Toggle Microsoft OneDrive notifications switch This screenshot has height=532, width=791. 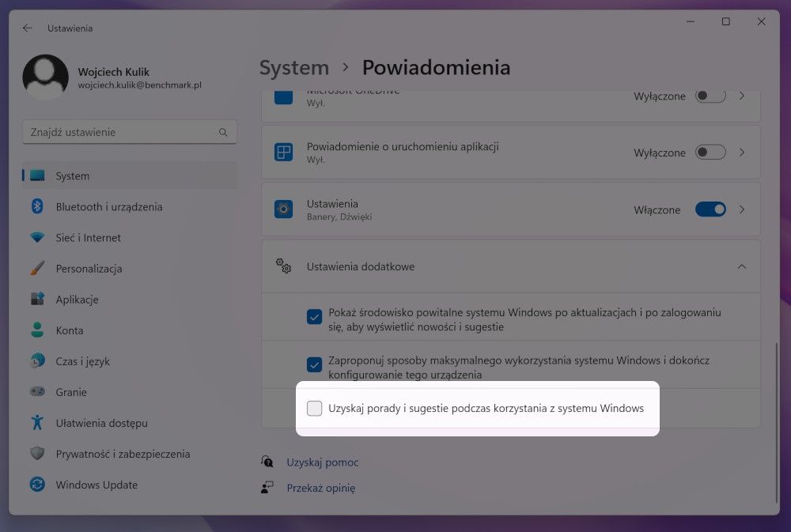(x=710, y=96)
